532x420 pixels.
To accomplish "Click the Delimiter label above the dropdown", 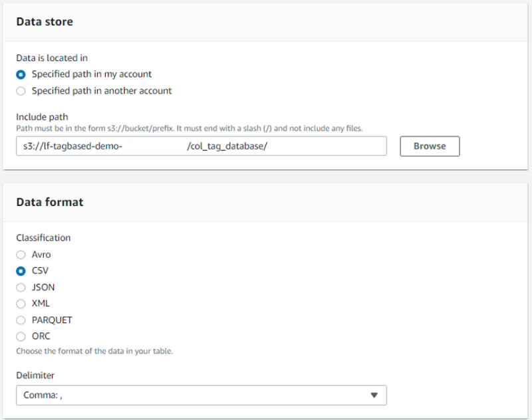I will click(x=35, y=375).
